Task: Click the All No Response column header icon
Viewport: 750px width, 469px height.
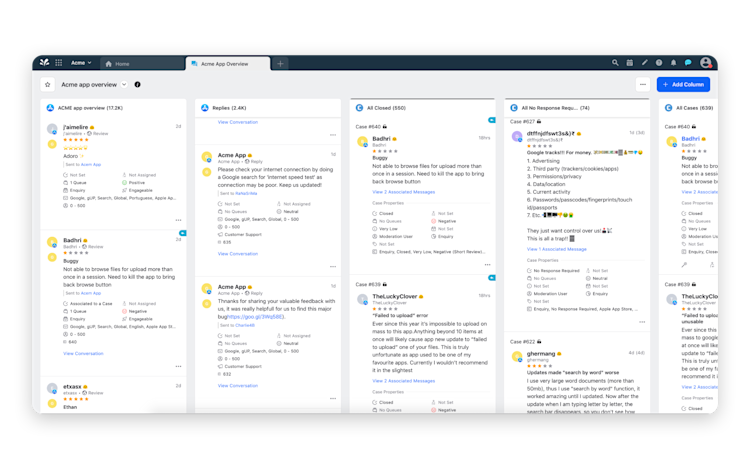Action: [514, 108]
